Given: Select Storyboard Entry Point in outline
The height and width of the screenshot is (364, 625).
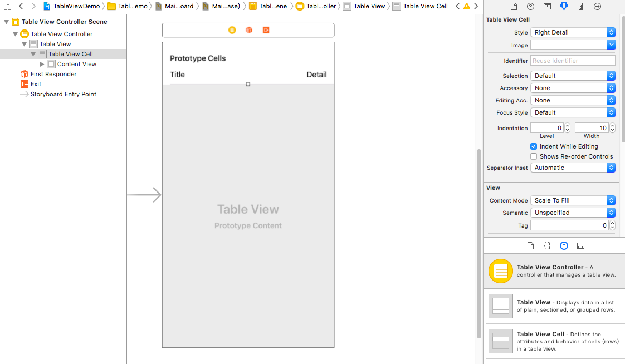Looking at the screenshot, I should pyautogui.click(x=63, y=94).
